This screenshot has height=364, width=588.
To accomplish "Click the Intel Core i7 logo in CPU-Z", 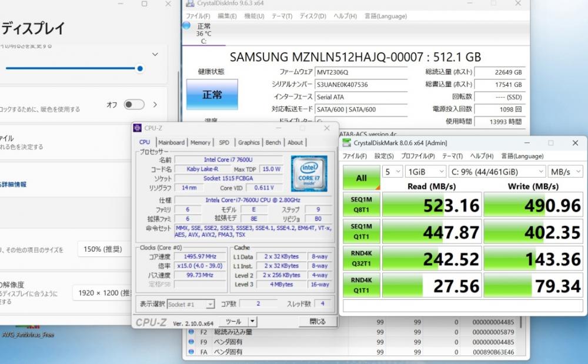I will [x=309, y=173].
